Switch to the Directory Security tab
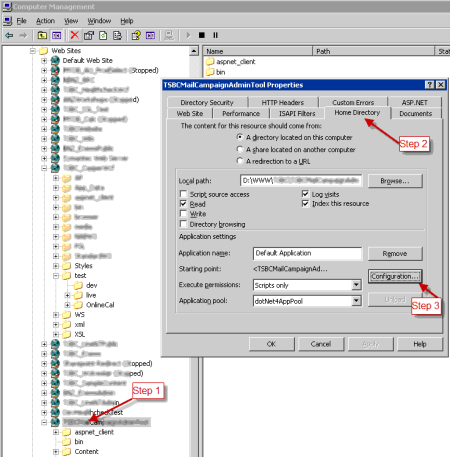Image resolution: width=450 pixels, height=457 pixels. [207, 102]
